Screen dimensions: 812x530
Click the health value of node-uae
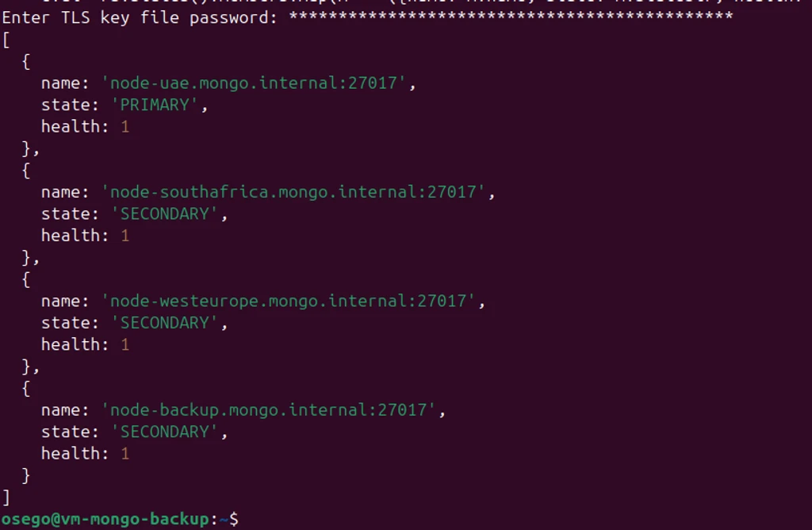[124, 127]
